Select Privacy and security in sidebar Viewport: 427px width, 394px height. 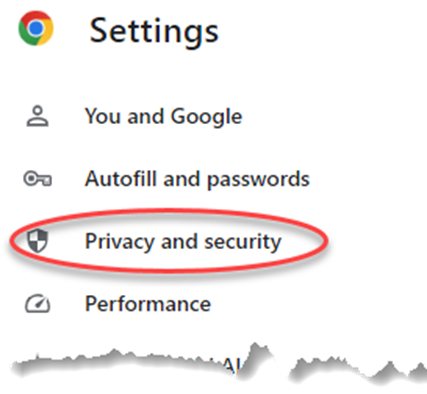click(x=183, y=242)
